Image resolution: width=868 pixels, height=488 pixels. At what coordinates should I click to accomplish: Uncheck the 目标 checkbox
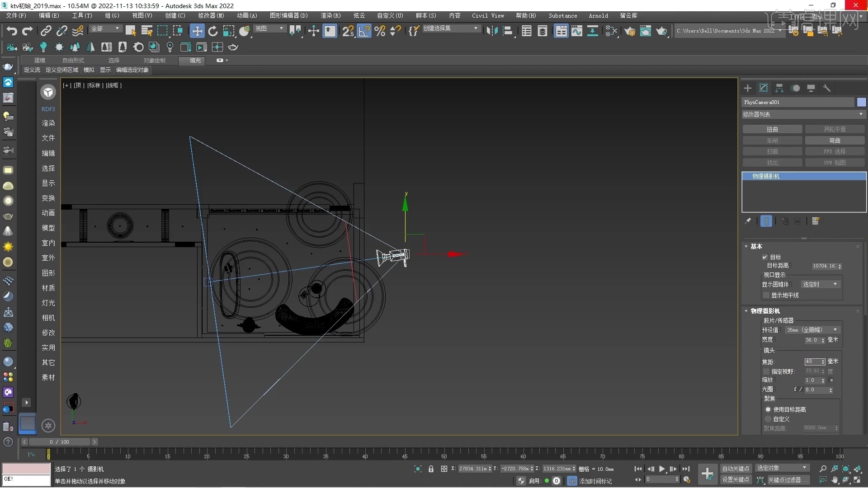(x=765, y=257)
